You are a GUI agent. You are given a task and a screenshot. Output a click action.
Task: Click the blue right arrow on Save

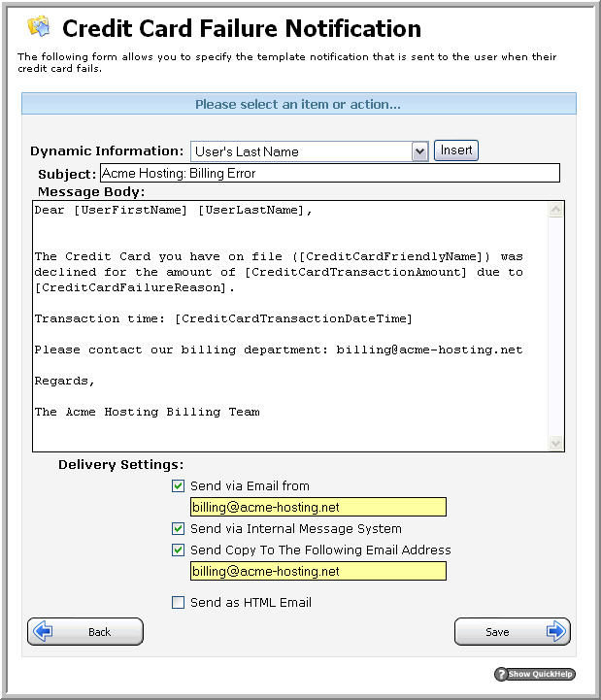556,631
